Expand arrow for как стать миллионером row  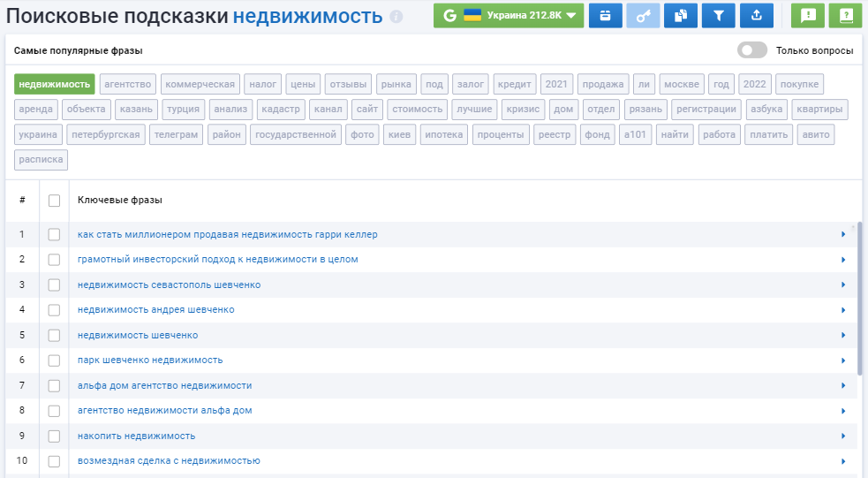(x=843, y=234)
